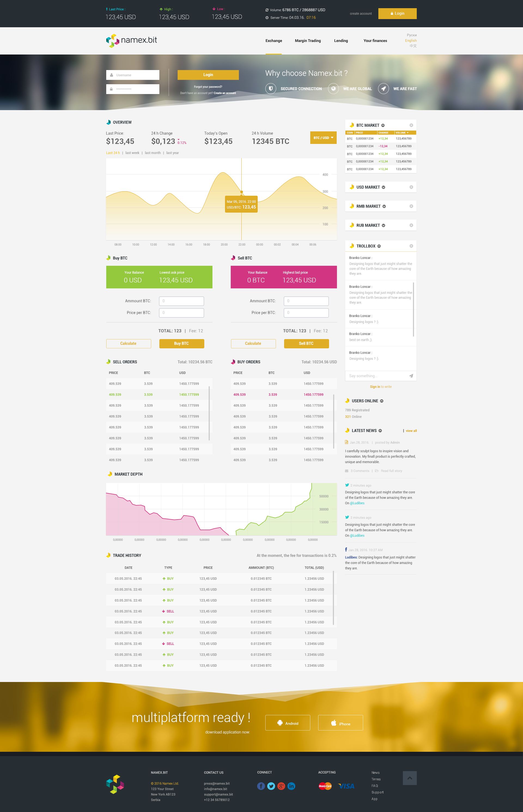This screenshot has width=523, height=812.
Task: Click Forgot your password link
Action: (x=208, y=87)
